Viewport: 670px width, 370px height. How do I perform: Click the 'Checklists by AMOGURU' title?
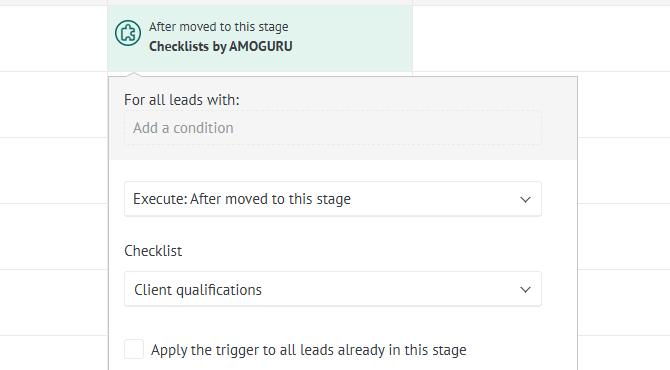point(220,46)
